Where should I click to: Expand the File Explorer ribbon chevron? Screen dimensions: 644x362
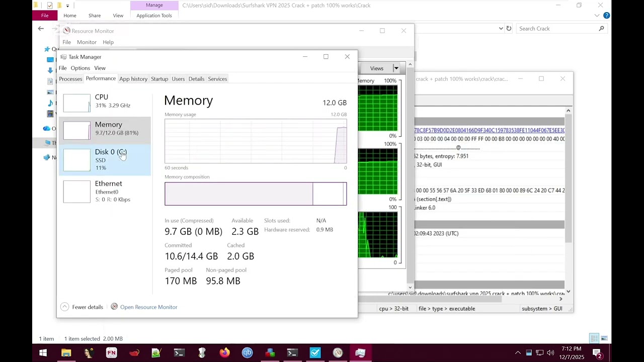(x=597, y=16)
